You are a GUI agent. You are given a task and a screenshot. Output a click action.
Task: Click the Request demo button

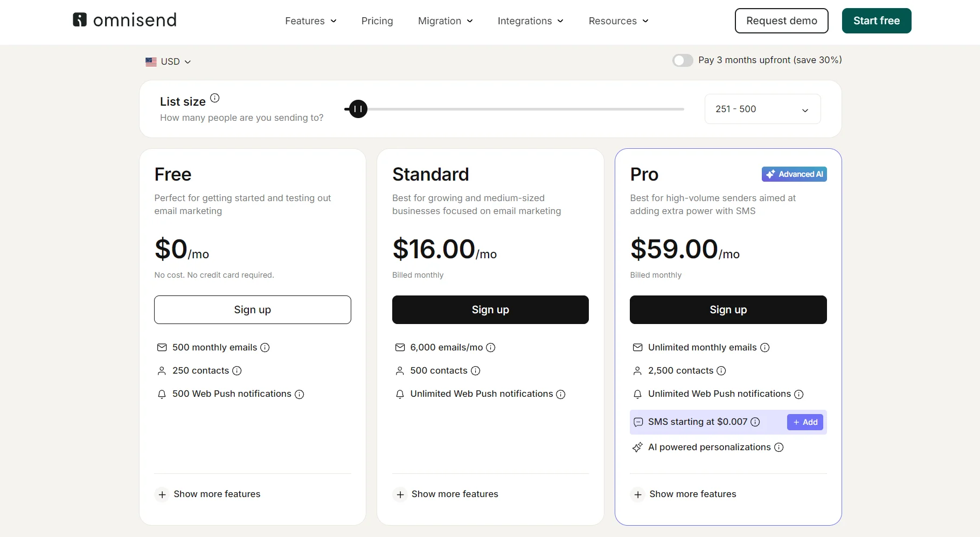click(x=782, y=20)
